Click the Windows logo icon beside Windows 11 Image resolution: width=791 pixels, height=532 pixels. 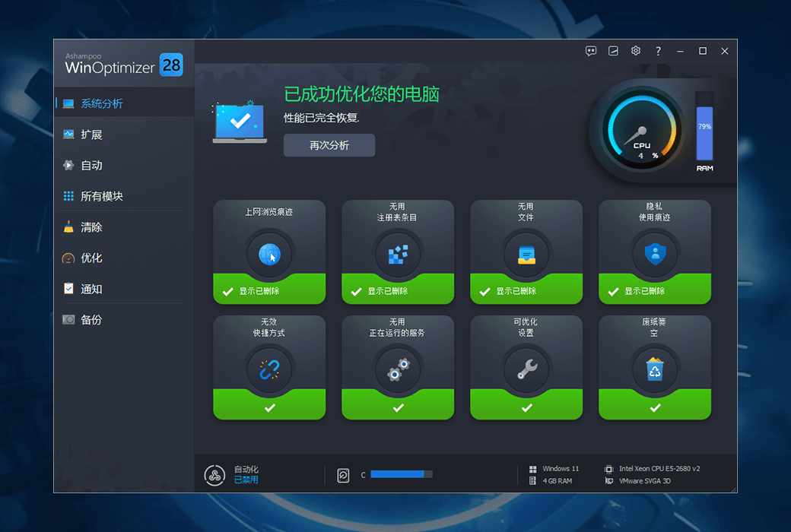tap(532, 469)
